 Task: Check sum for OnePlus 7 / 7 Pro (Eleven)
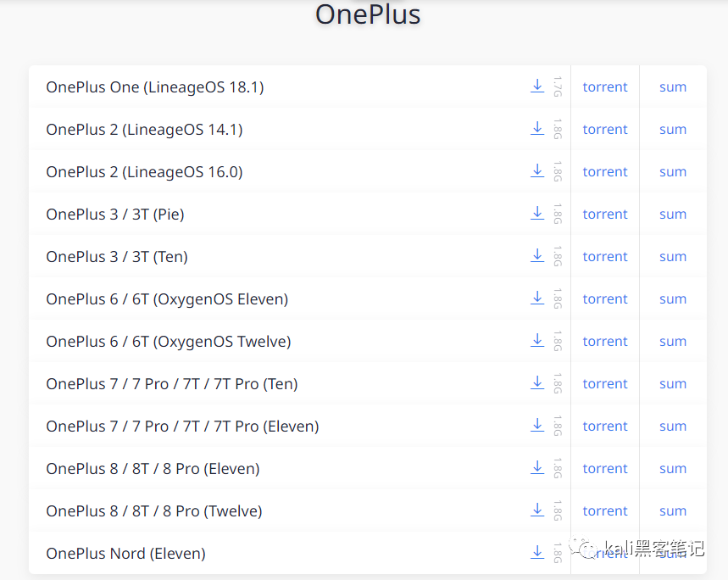click(x=673, y=427)
